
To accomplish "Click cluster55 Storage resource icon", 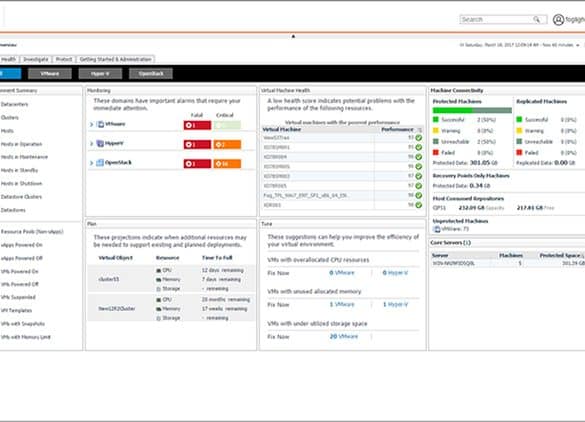I will (x=159, y=289).
